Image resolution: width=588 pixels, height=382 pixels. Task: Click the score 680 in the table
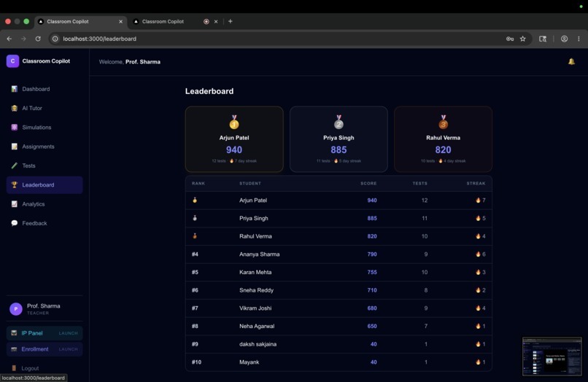point(372,308)
